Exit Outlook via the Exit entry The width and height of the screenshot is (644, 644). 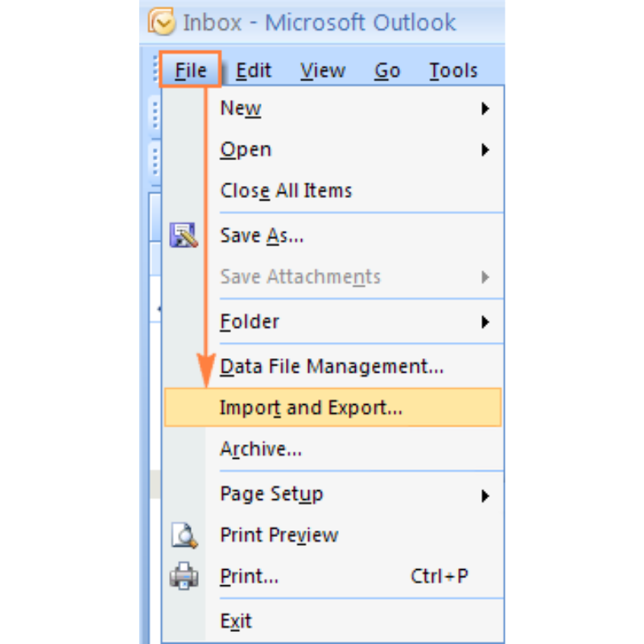[x=332, y=621]
